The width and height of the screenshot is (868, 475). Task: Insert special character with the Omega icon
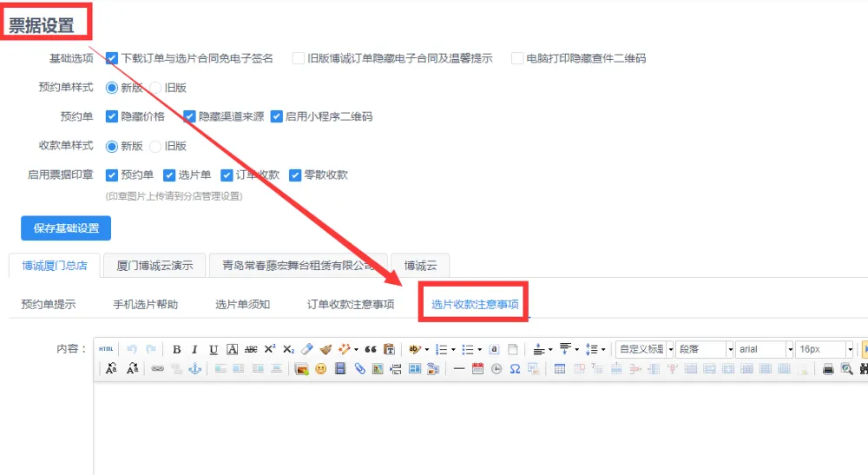515,369
